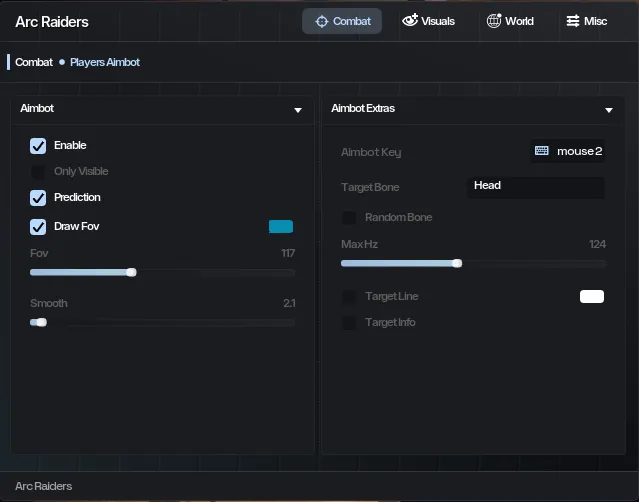Click the Aimbot Extras panel title

(x=363, y=108)
